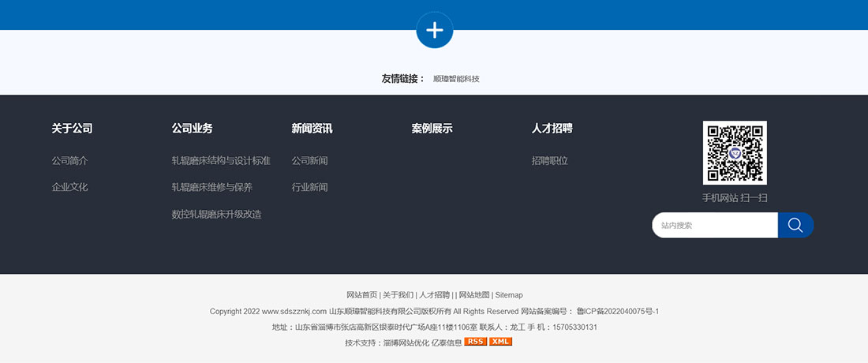Open 数控轧辊磨床升级改造 link
The height and width of the screenshot is (363, 868).
[216, 214]
